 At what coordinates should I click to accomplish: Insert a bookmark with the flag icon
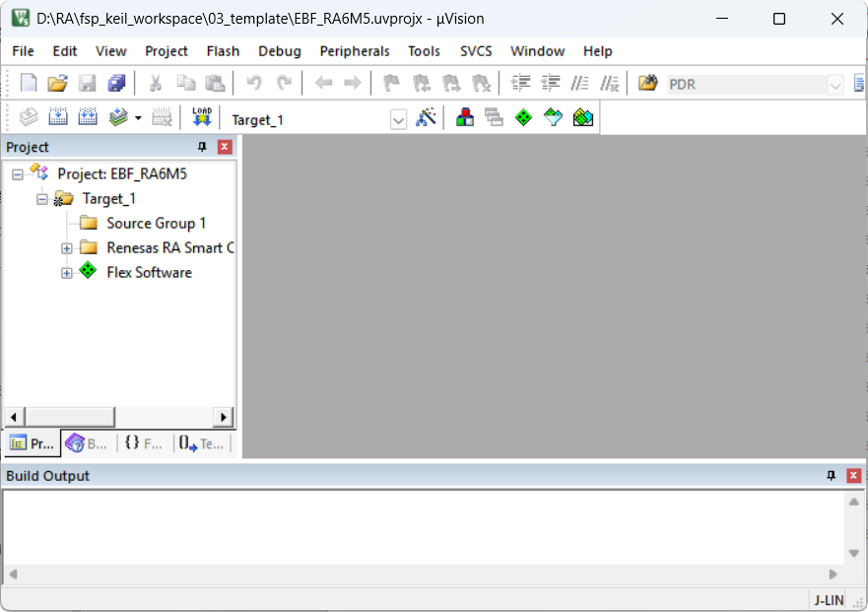tap(391, 83)
